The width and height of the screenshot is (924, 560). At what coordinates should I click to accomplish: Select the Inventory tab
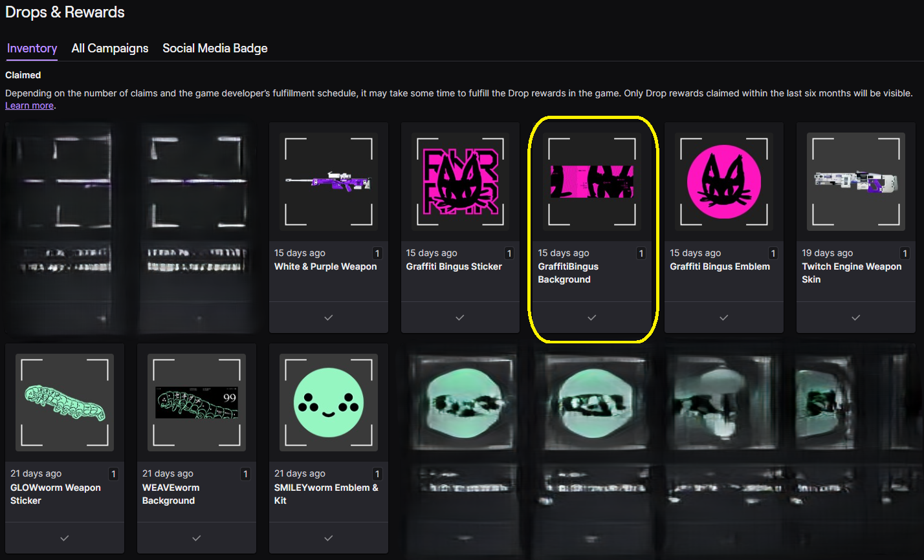coord(32,48)
